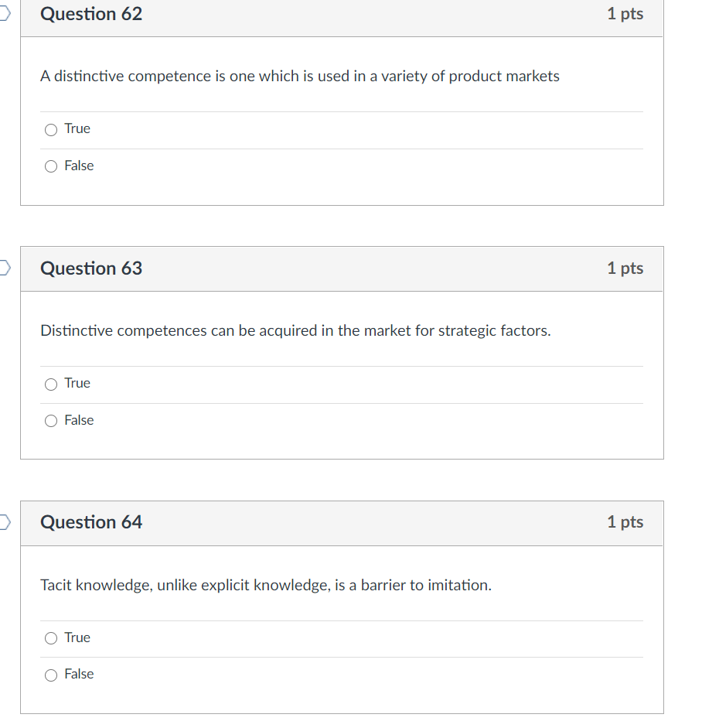Image resolution: width=702 pixels, height=728 pixels.
Task: Click the Question 62 header
Action: pyautogui.click(x=90, y=14)
